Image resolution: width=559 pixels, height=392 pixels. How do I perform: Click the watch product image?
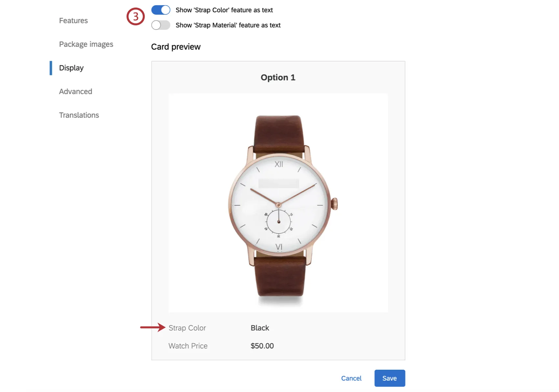278,203
